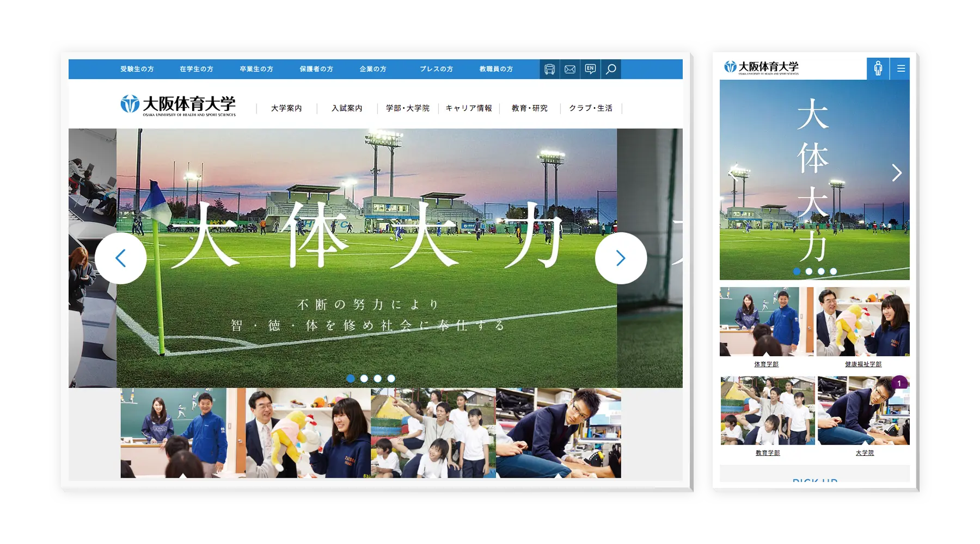
Task: Open 保護者の方 in top blue bar
Action: point(316,69)
